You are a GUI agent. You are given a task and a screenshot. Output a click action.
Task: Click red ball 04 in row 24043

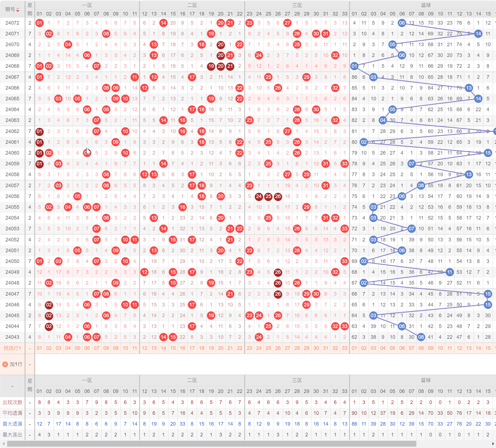pyautogui.click(x=68, y=337)
